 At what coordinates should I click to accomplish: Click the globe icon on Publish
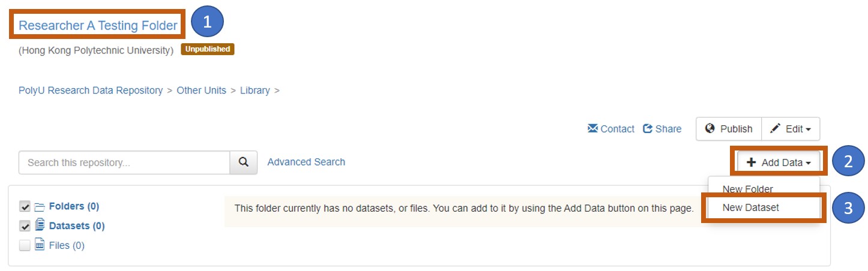pos(710,128)
